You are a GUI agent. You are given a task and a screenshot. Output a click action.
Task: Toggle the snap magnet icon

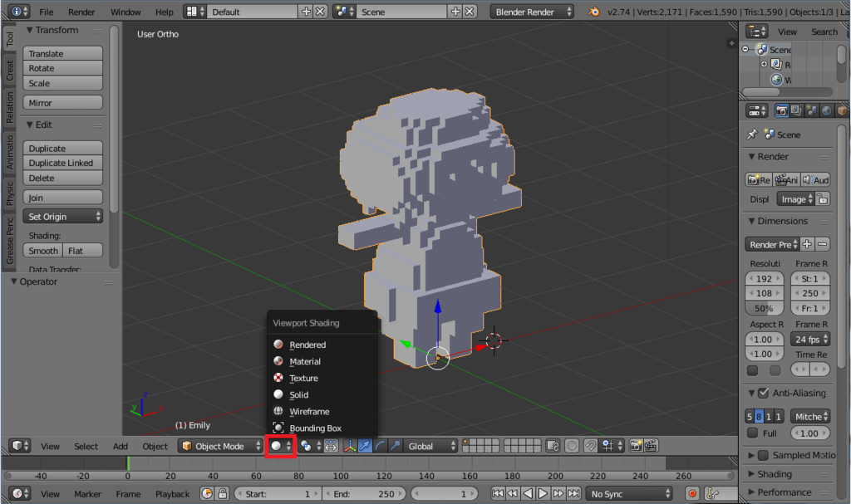pyautogui.click(x=591, y=446)
